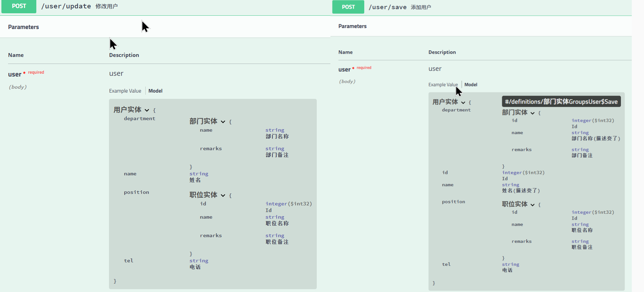Click the POST badge for /user/save
The image size is (644, 292).
click(x=348, y=7)
